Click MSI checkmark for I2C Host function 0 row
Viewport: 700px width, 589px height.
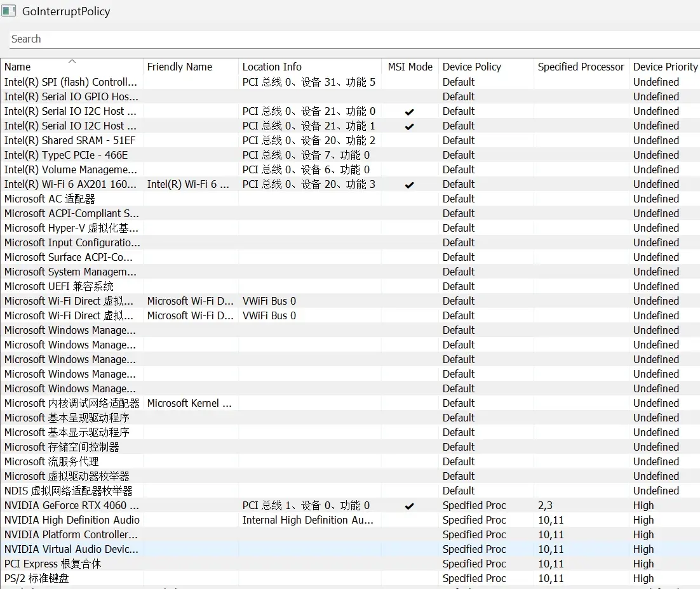coord(409,112)
